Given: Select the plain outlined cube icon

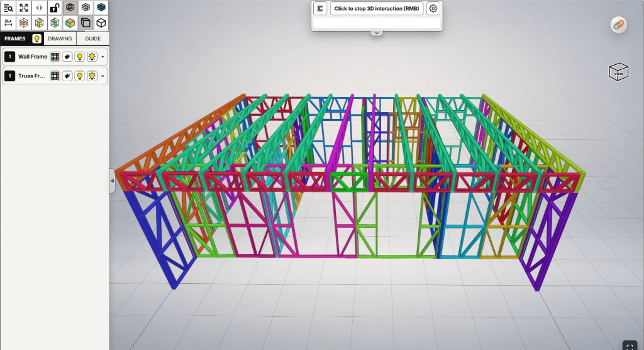Looking at the screenshot, I should (x=101, y=23).
